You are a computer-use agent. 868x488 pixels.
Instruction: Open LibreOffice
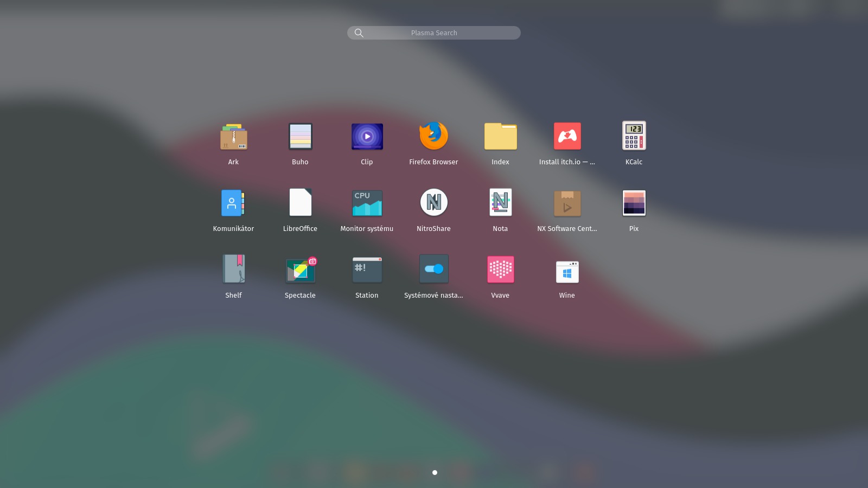click(x=300, y=202)
